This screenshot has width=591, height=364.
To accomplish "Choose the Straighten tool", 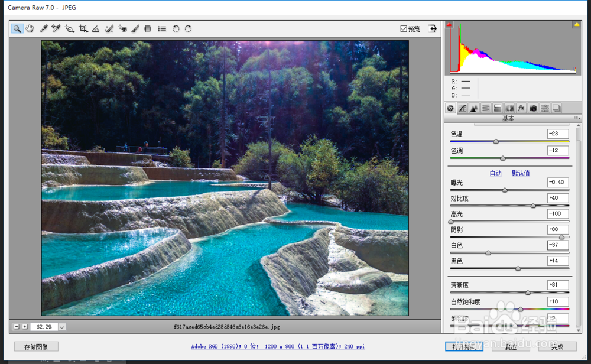I will click(96, 28).
